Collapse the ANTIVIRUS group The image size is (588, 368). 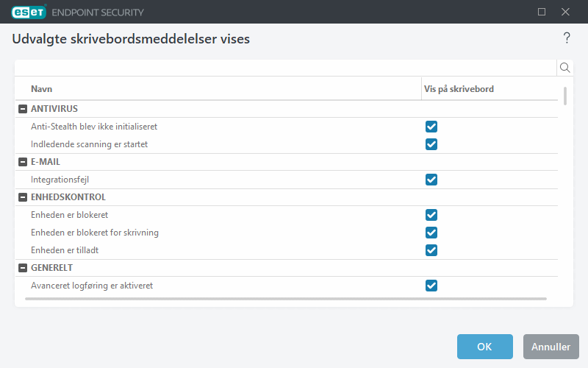(x=23, y=109)
